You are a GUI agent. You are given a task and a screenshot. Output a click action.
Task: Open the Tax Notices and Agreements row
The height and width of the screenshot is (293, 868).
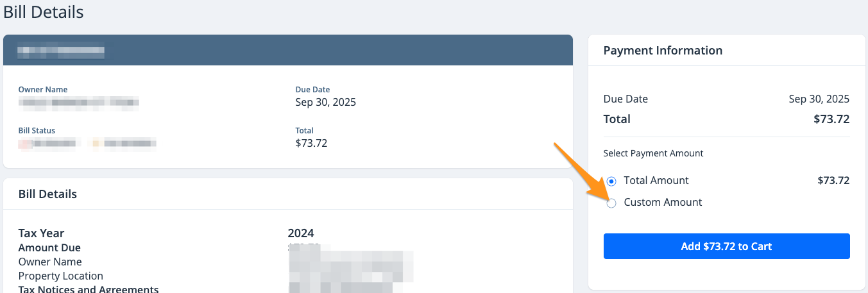point(89,289)
